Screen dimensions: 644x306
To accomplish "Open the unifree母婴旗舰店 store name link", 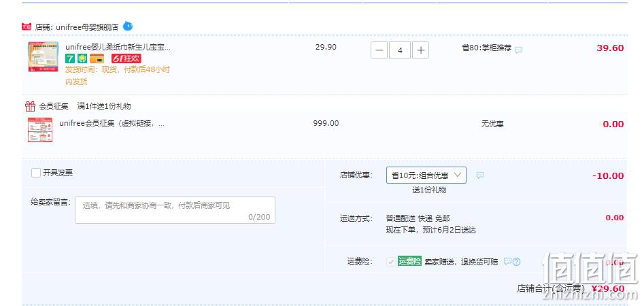I will tap(87, 27).
